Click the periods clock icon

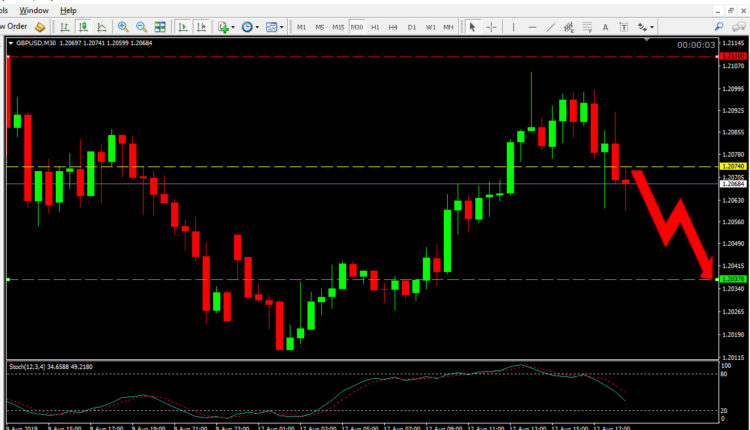point(247,27)
